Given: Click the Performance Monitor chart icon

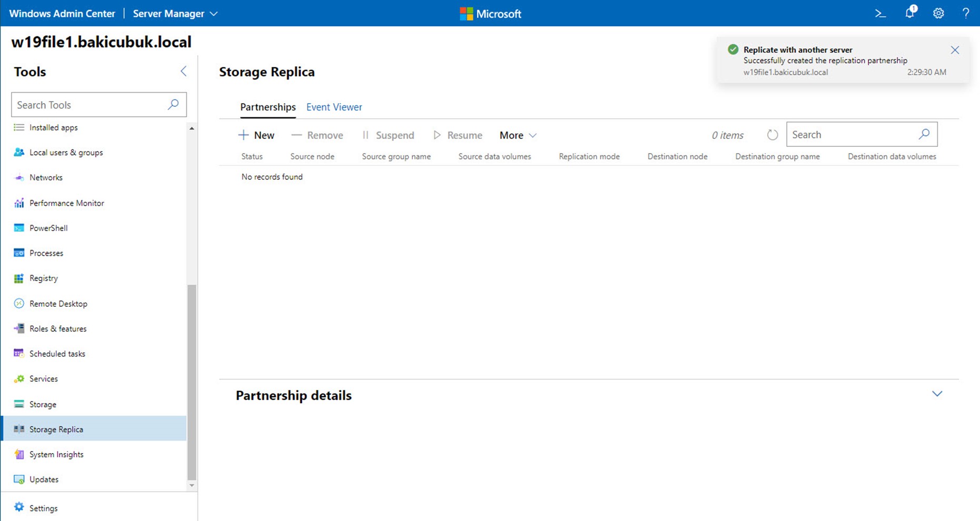Looking at the screenshot, I should pyautogui.click(x=19, y=203).
